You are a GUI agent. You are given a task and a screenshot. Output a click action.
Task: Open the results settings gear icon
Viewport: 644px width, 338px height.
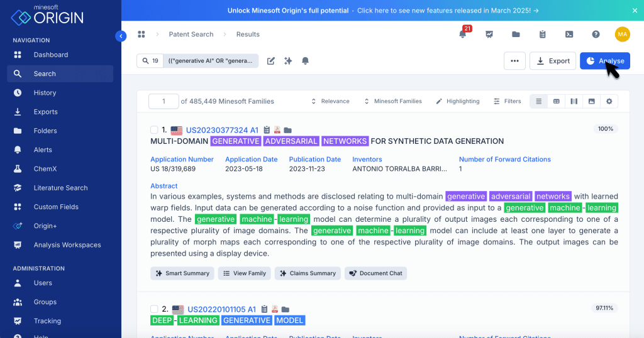pyautogui.click(x=608, y=101)
